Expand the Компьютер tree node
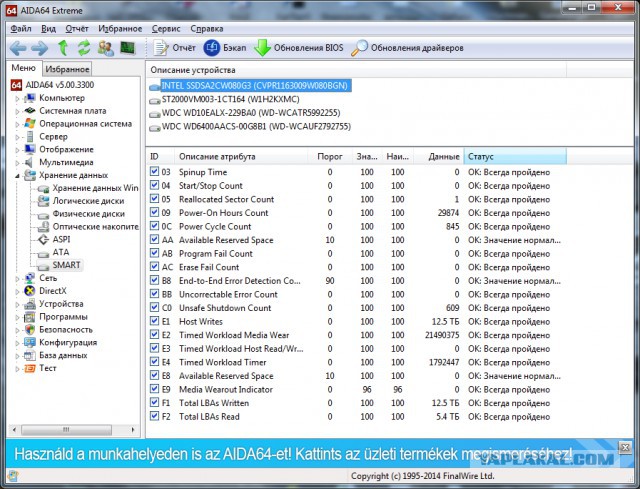This screenshot has width=640, height=489. [x=17, y=98]
